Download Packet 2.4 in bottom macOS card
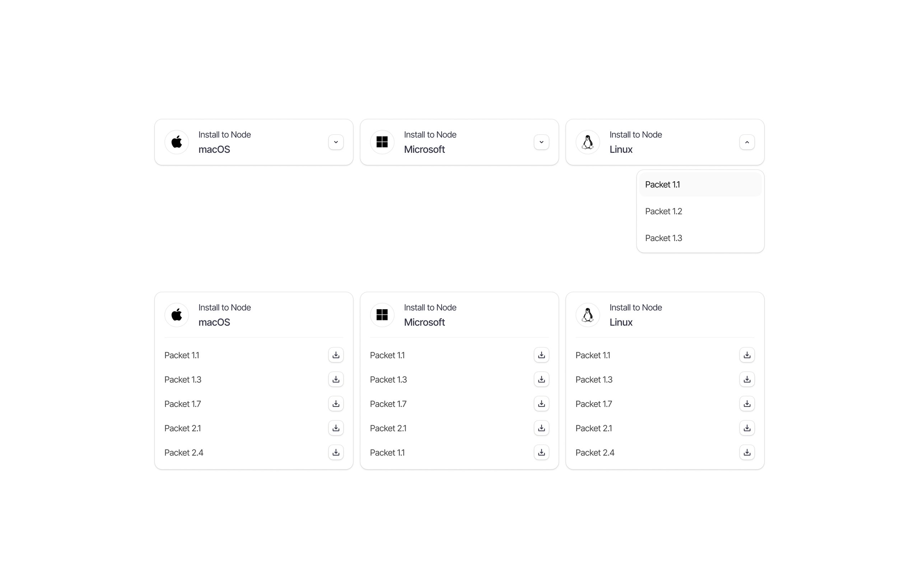 (x=336, y=452)
